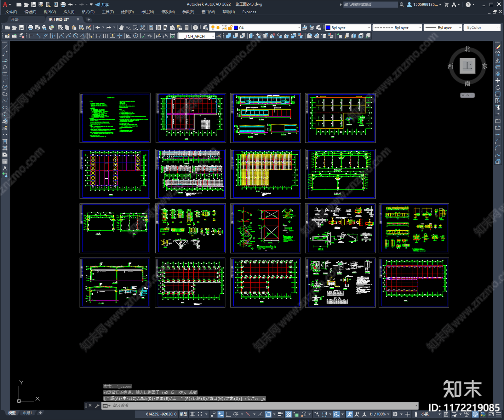The width and height of the screenshot is (504, 420).
Task: Click the blue color square of layer 04
Action: pyautogui.click(x=236, y=28)
